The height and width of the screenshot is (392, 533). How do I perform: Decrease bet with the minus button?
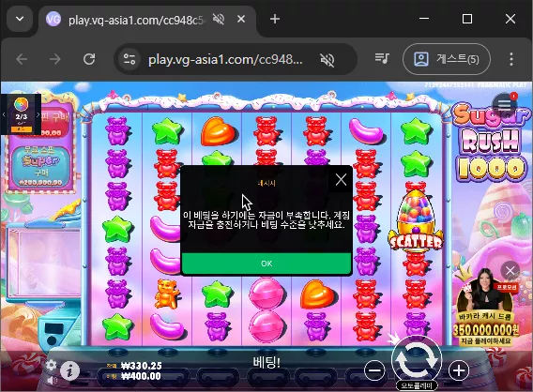point(374,370)
